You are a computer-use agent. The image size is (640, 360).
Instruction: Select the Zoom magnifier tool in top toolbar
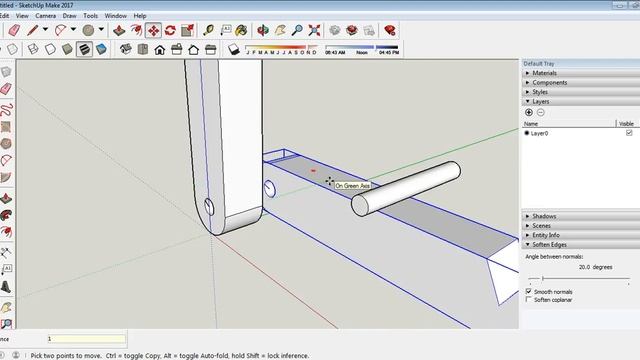tap(297, 30)
